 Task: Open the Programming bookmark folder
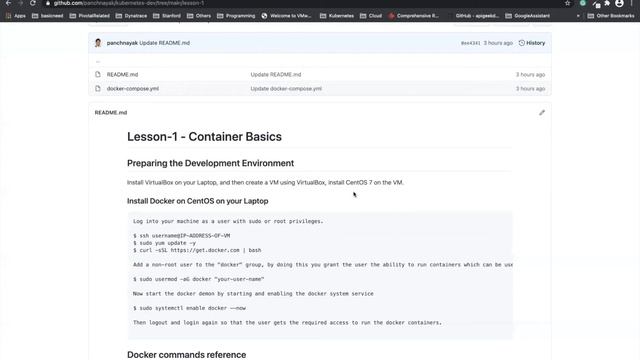[236, 16]
